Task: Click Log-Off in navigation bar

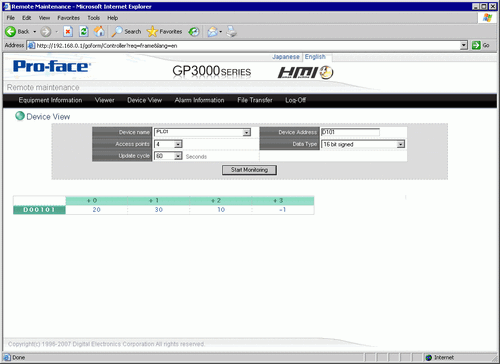Action: [x=295, y=100]
